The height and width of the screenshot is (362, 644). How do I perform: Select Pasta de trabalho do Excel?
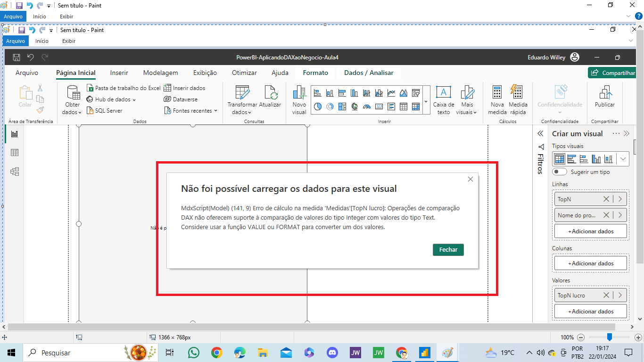(124, 88)
